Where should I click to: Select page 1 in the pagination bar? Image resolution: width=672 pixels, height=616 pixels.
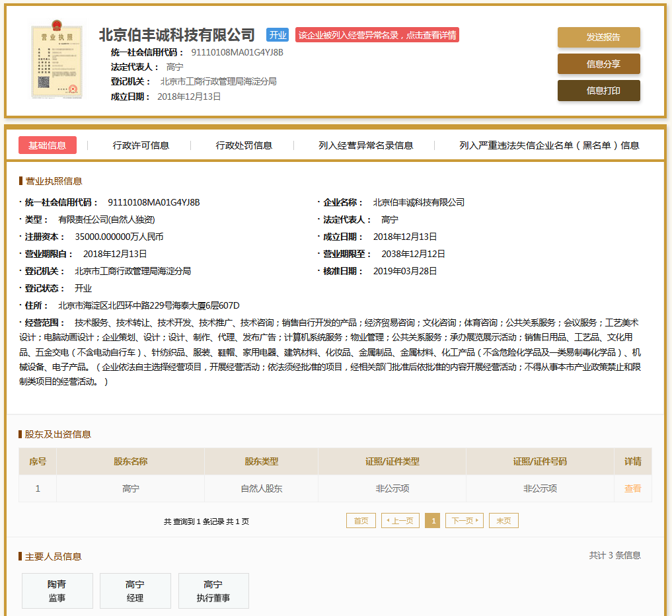(432, 520)
